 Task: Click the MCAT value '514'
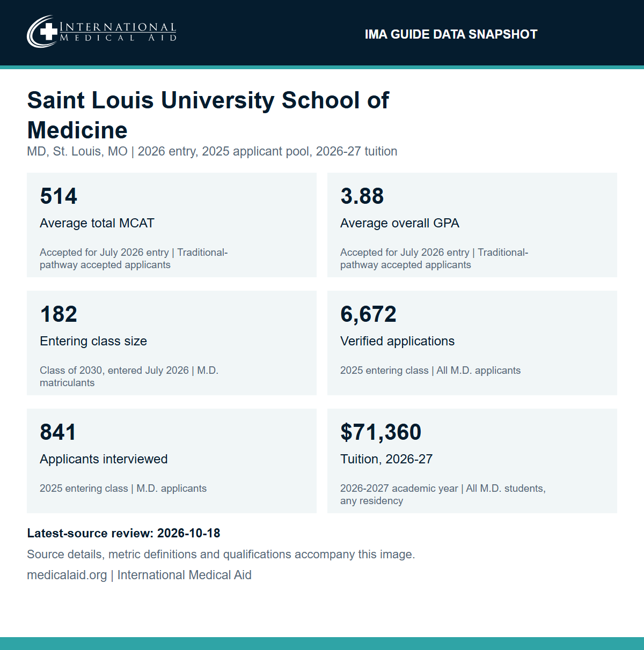pyautogui.click(x=58, y=196)
